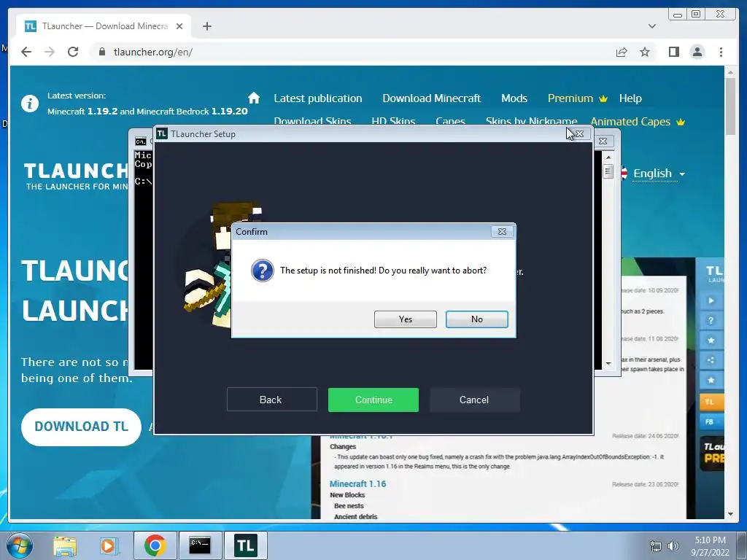
Task: Click the green Continue button
Action: [373, 400]
